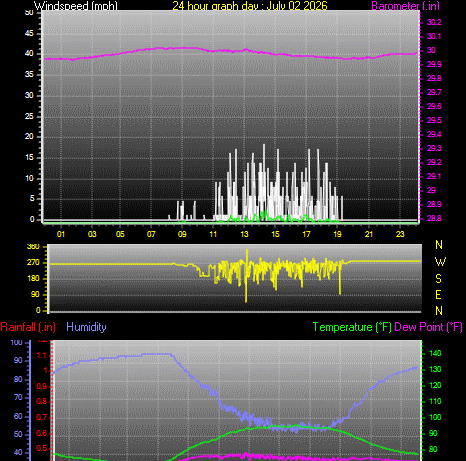The height and width of the screenshot is (461, 466).
Task: Click the Temperature (°F) legend label
Action: 352,327
